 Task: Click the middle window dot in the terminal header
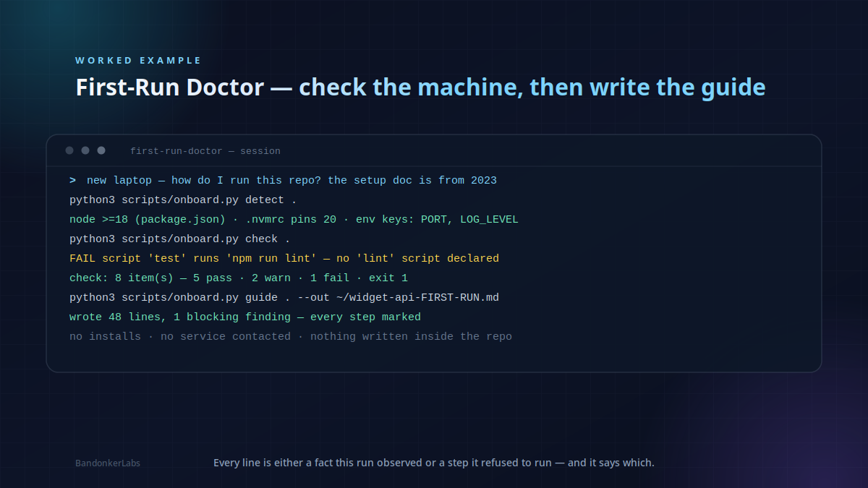coord(85,150)
